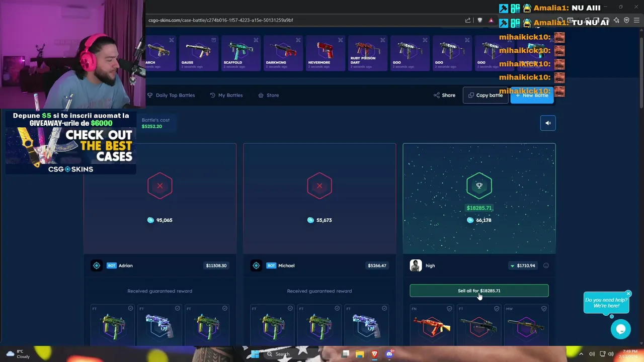Click Adrian's FT revolver skin item
The image size is (644, 362).
(159, 325)
